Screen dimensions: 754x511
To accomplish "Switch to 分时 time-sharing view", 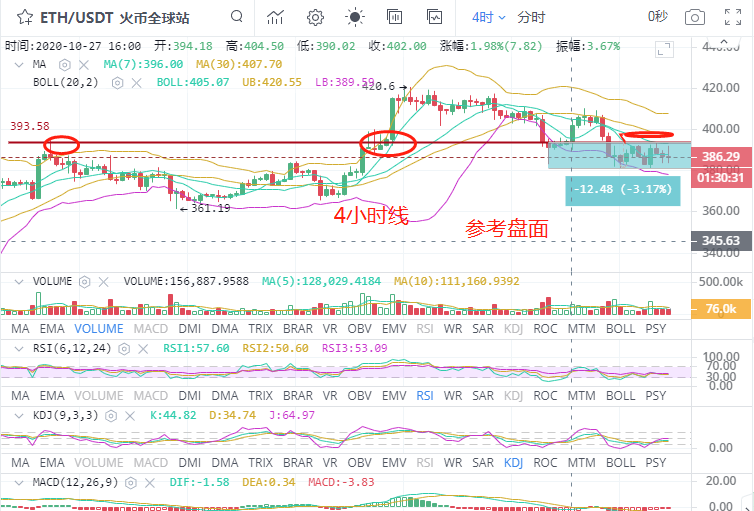I will point(531,18).
